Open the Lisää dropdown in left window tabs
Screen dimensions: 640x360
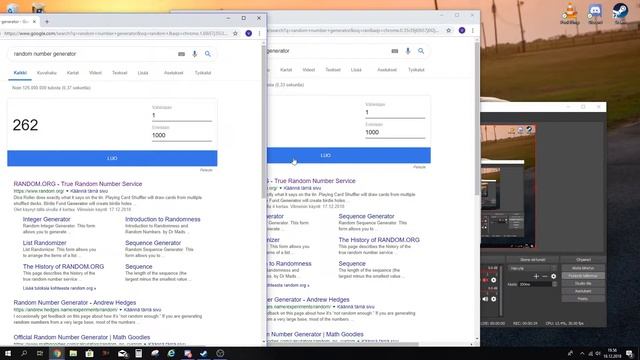[x=143, y=73]
